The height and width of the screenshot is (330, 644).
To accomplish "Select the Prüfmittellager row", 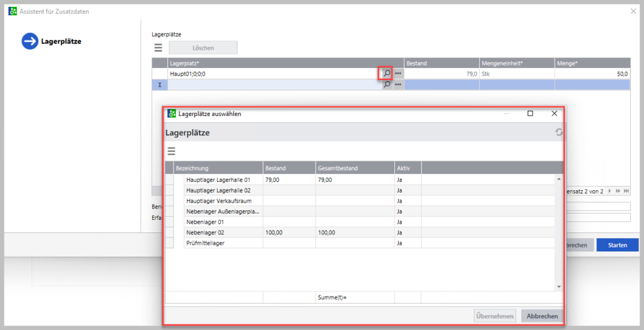I will 360,242.
